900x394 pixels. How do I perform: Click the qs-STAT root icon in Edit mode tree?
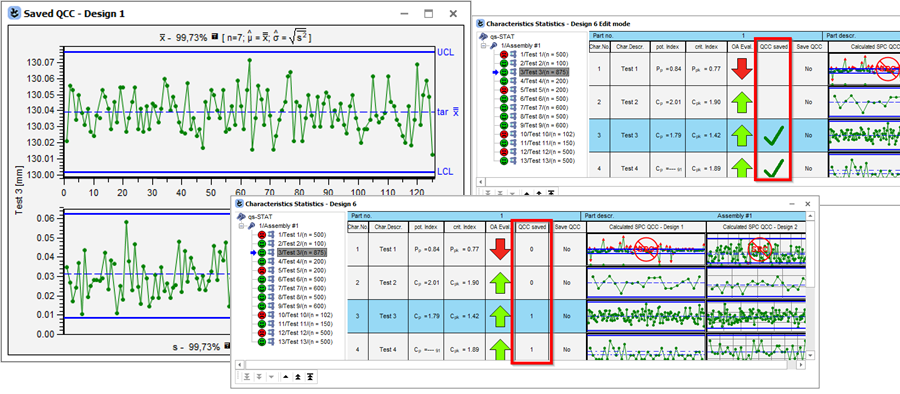[483, 36]
